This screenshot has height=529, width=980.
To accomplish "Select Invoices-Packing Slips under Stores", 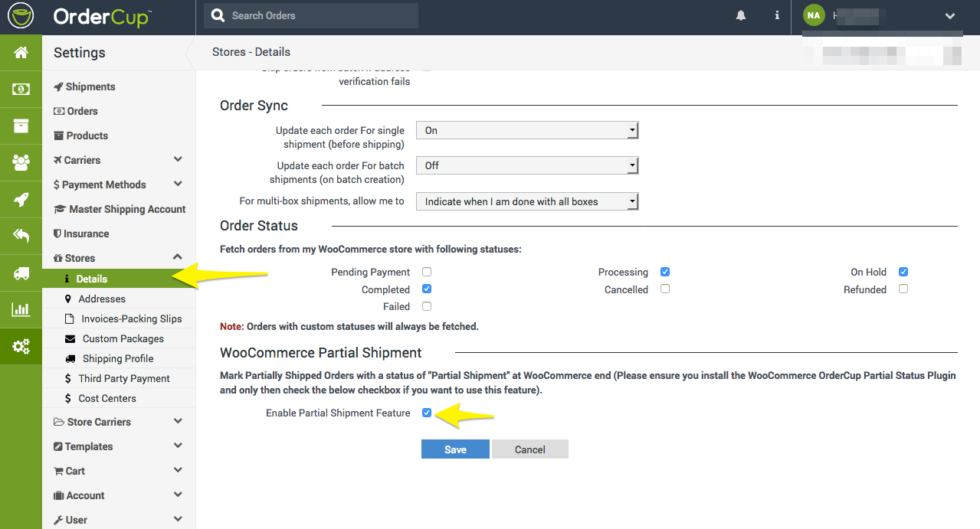I will click(x=124, y=318).
